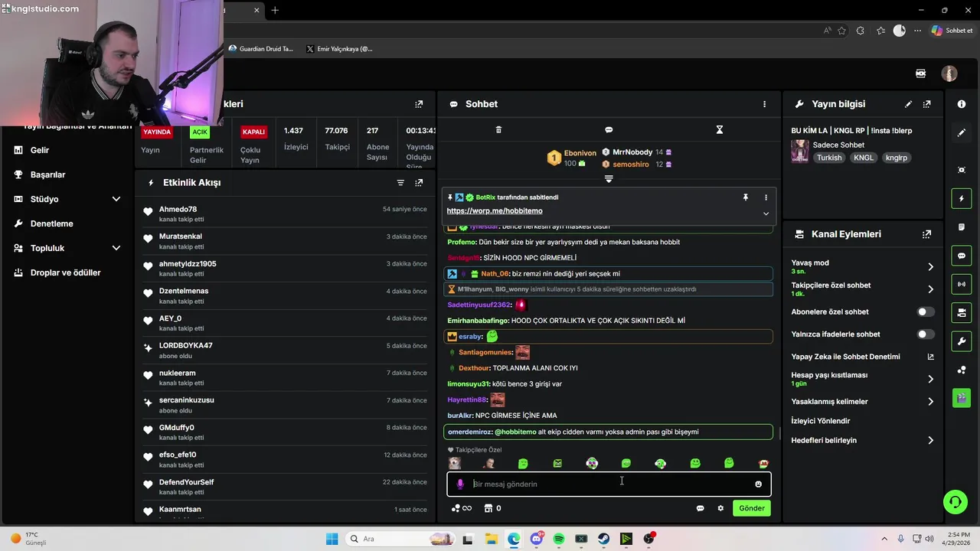Click omerdemiroz's highlighted chat message
The width and height of the screenshot is (980, 551).
point(609,432)
